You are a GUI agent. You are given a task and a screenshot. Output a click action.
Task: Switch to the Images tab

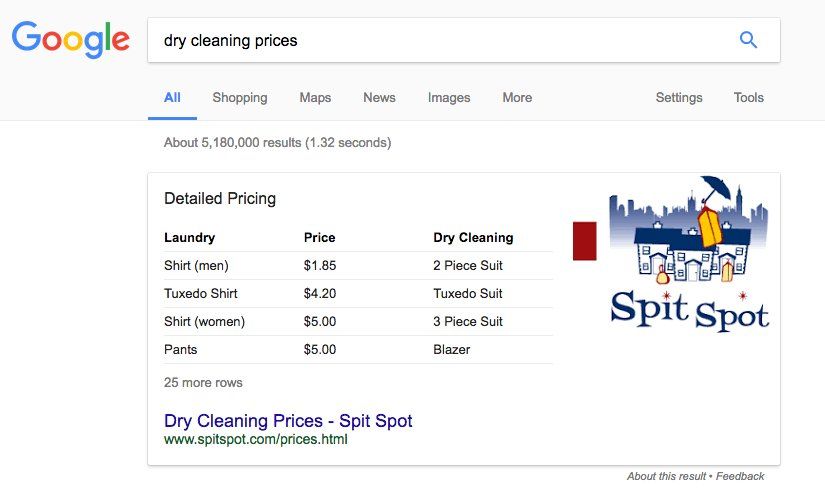(x=449, y=98)
